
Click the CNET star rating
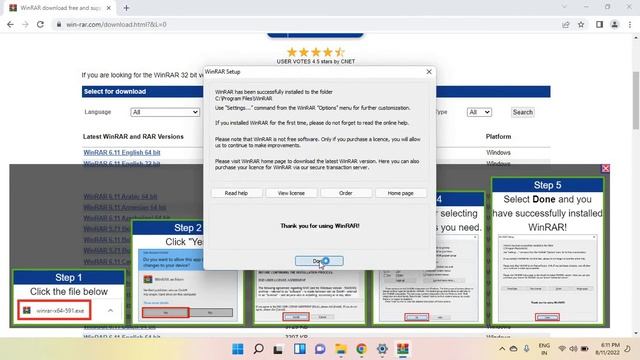pyautogui.click(x=316, y=52)
